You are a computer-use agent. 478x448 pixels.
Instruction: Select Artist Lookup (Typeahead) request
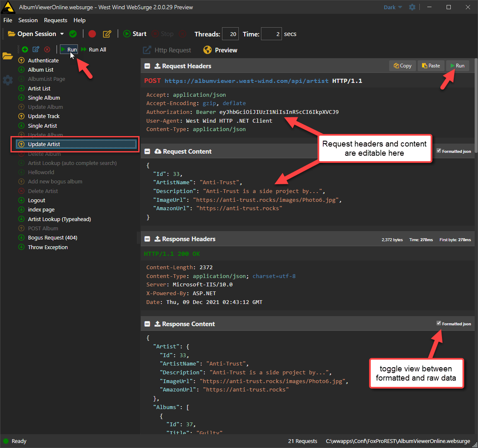(x=59, y=219)
